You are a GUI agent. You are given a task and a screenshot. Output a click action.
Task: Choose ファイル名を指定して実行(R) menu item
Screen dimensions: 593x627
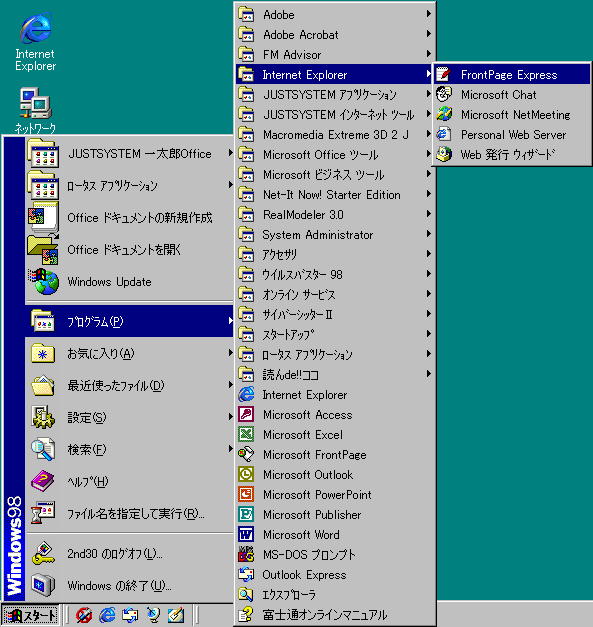[130, 513]
